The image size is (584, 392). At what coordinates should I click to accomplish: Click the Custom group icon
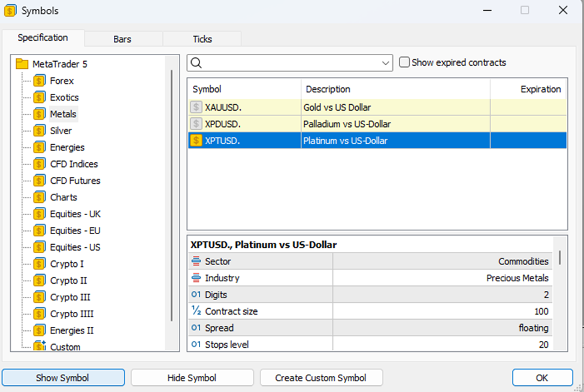pos(39,346)
